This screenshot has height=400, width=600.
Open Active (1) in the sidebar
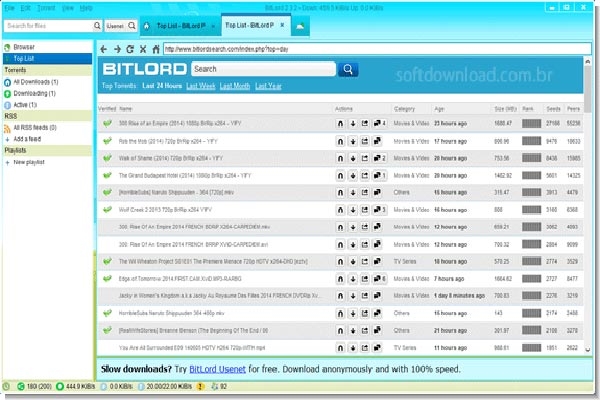click(25, 105)
